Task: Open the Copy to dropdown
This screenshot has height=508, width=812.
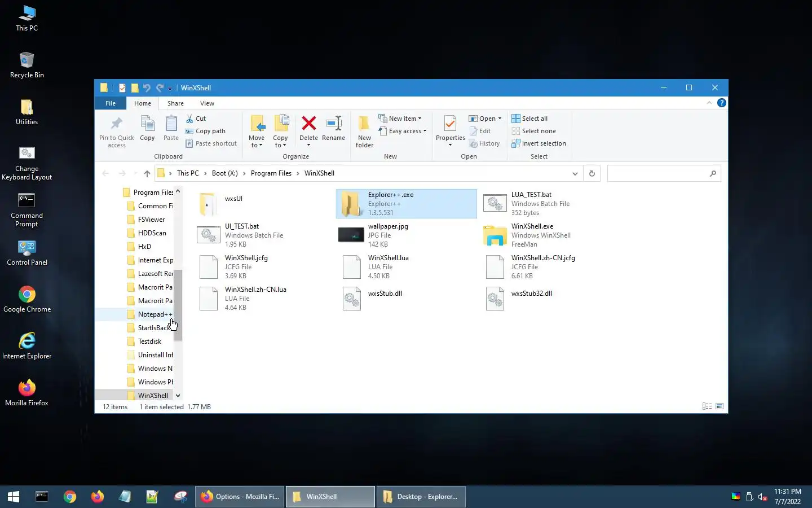Action: [280, 131]
